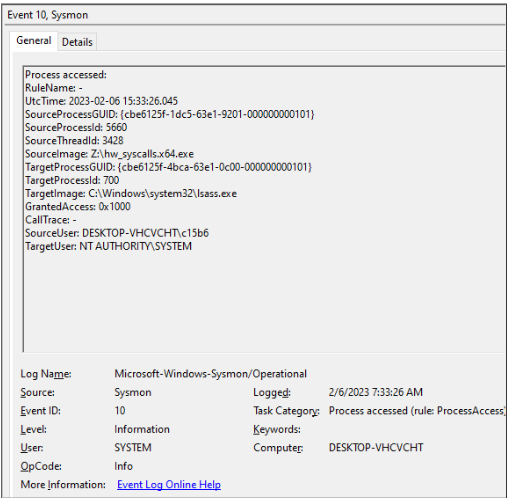Click the Logged value 2/6/2023 7:33:26 AM
507x498 pixels.
376,392
